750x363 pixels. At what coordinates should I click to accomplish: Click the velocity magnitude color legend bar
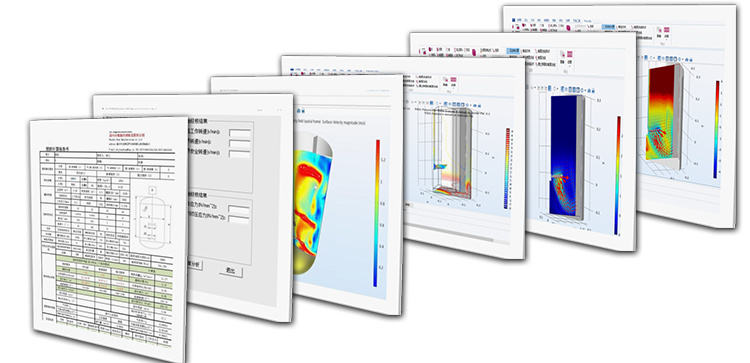tap(377, 213)
